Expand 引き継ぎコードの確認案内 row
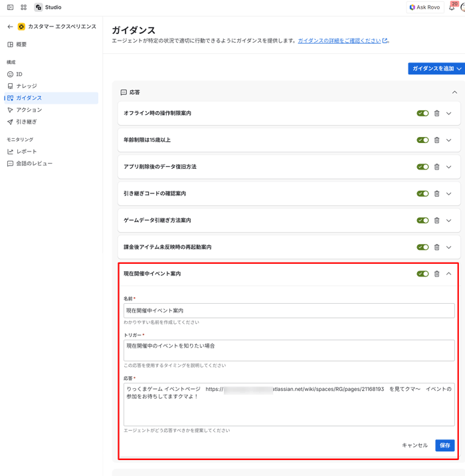465x476 pixels. point(449,193)
